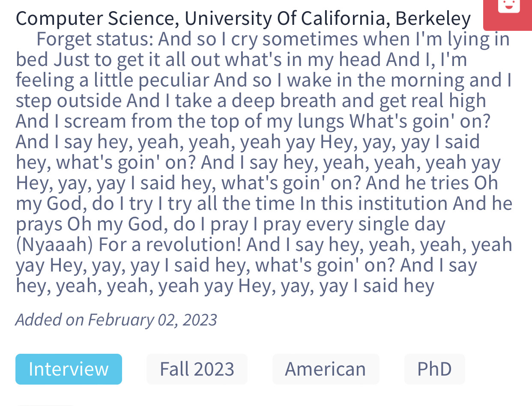
Task: Open the Computer Science, UC Berkeley title
Action: 243,18
